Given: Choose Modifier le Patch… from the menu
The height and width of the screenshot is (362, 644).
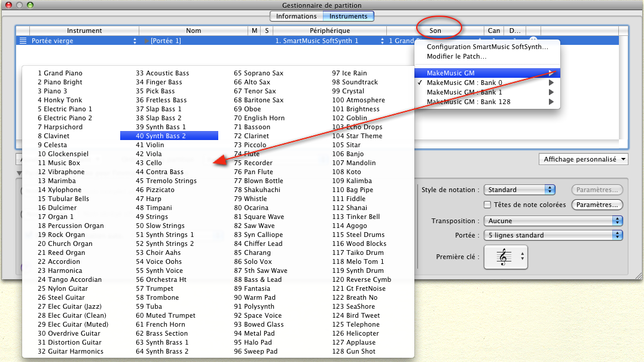Looking at the screenshot, I should coord(456,56).
